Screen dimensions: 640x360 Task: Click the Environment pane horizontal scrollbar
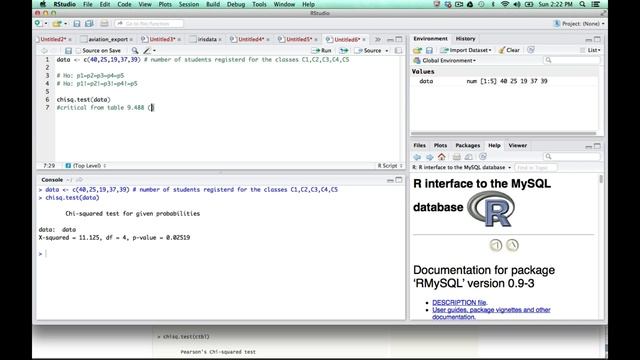click(503, 133)
